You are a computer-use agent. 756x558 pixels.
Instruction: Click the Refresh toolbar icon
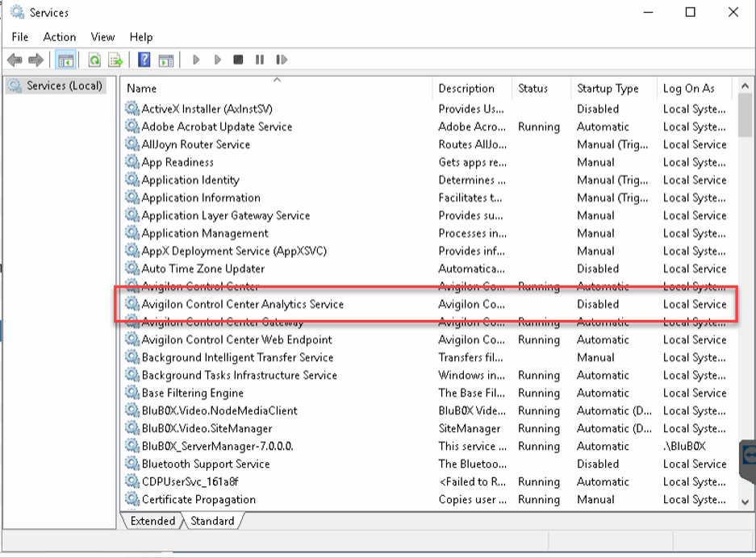(94, 60)
